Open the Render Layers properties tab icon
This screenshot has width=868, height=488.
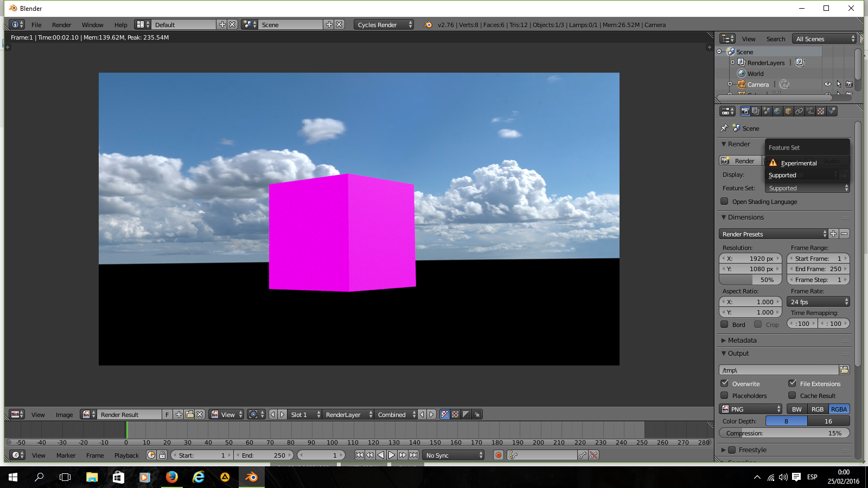pos(756,111)
